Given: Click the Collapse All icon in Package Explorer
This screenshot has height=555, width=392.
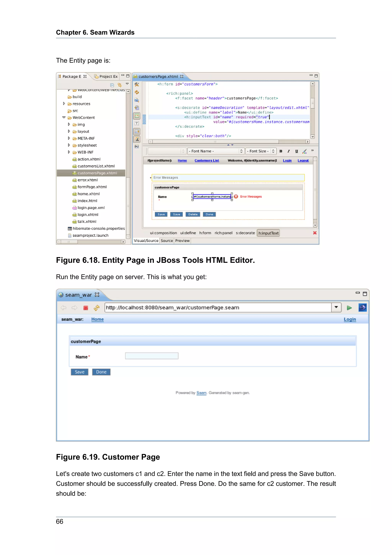Looking at the screenshot, I should coord(112,85).
